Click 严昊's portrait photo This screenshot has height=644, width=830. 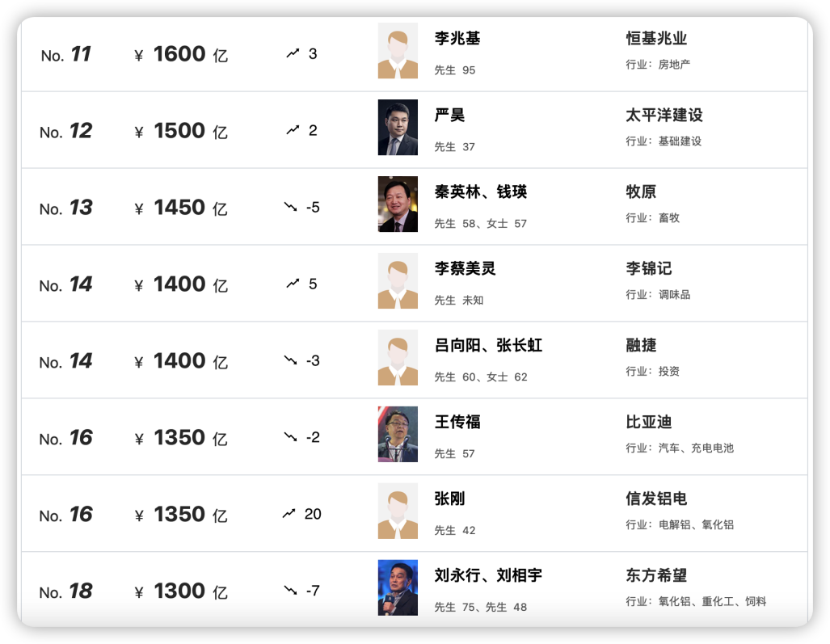pyautogui.click(x=398, y=128)
